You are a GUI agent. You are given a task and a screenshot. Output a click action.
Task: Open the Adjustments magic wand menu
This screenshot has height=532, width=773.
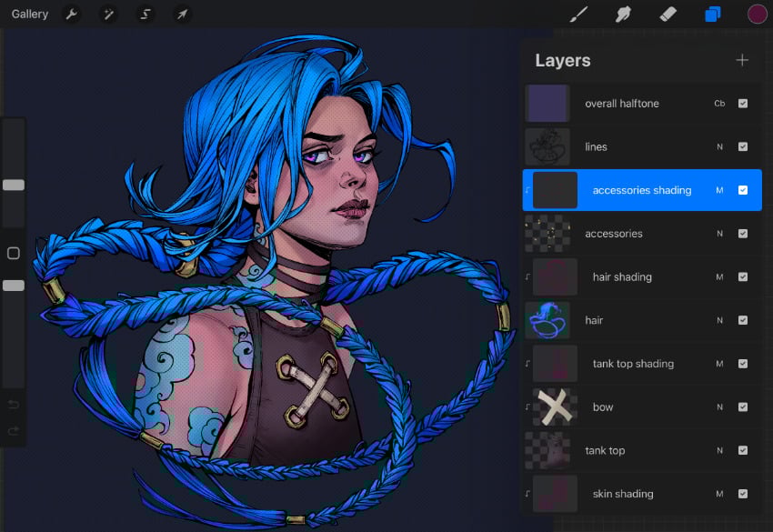(108, 14)
